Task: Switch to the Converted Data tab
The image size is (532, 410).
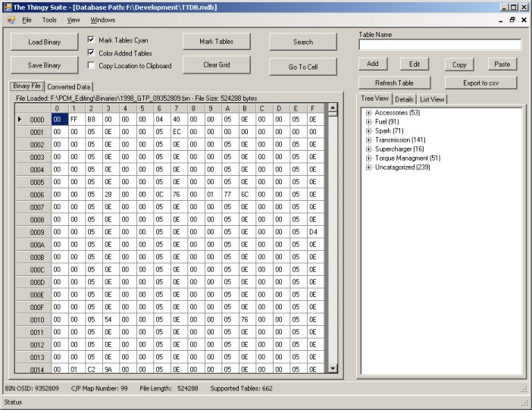Action: pyautogui.click(x=68, y=87)
